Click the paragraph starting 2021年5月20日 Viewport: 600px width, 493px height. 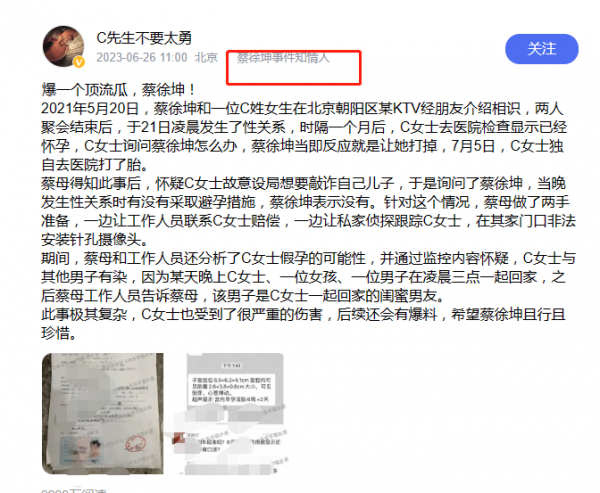coord(304,136)
